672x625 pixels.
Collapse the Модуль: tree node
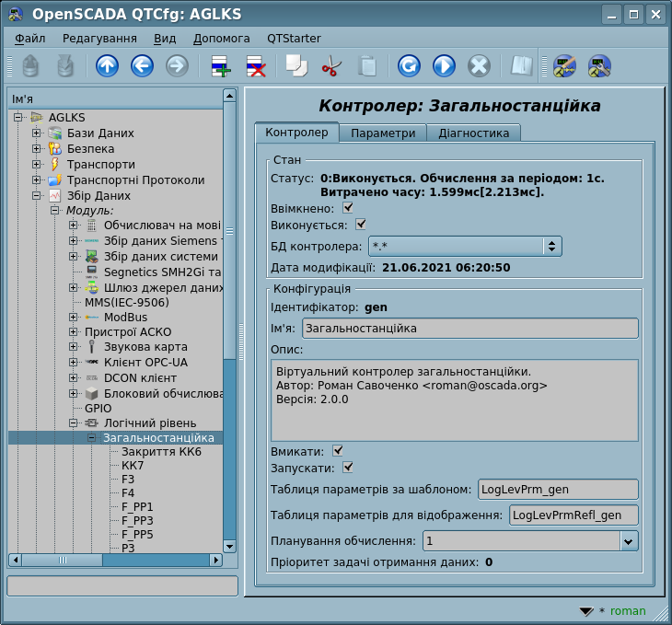tap(54, 211)
